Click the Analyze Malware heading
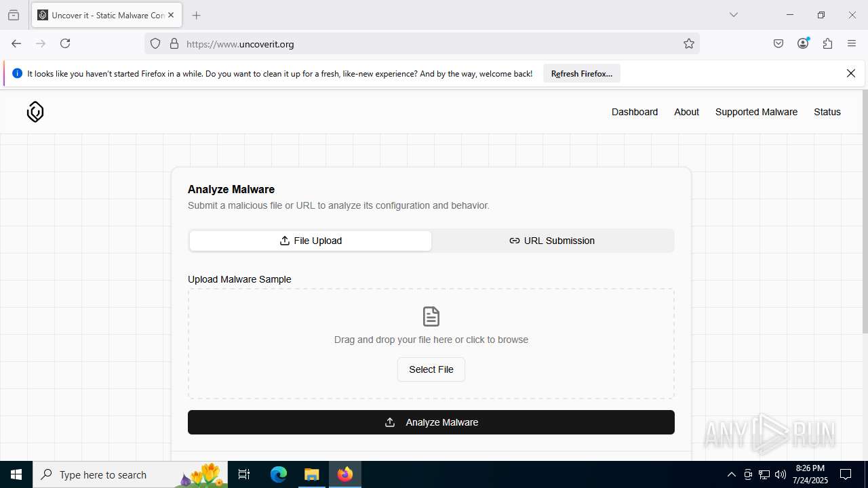This screenshot has height=488, width=868. pyautogui.click(x=231, y=189)
